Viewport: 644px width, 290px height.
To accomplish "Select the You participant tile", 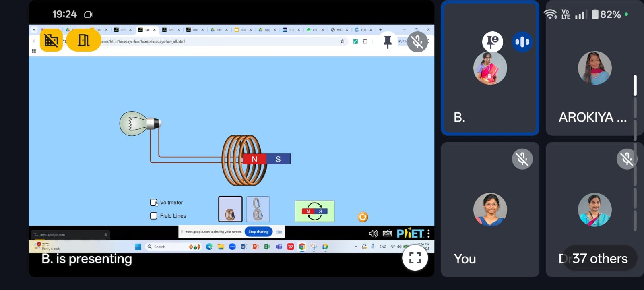I will tap(490, 209).
